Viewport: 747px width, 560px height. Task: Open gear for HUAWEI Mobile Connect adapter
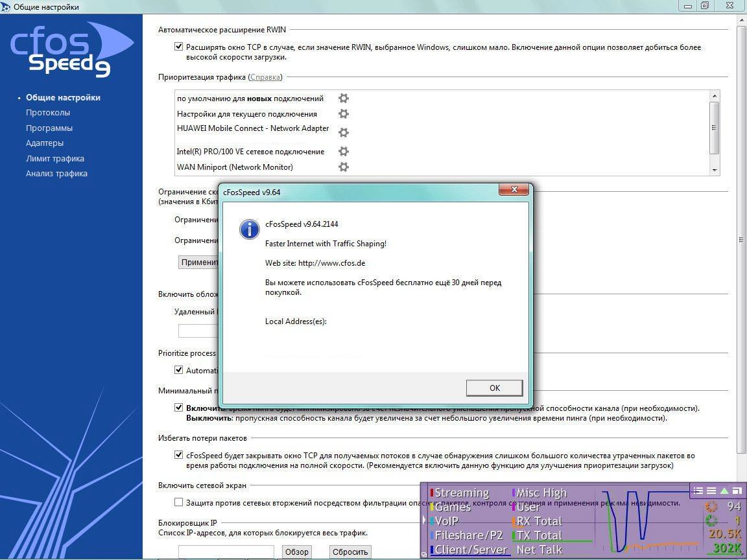coord(344,132)
